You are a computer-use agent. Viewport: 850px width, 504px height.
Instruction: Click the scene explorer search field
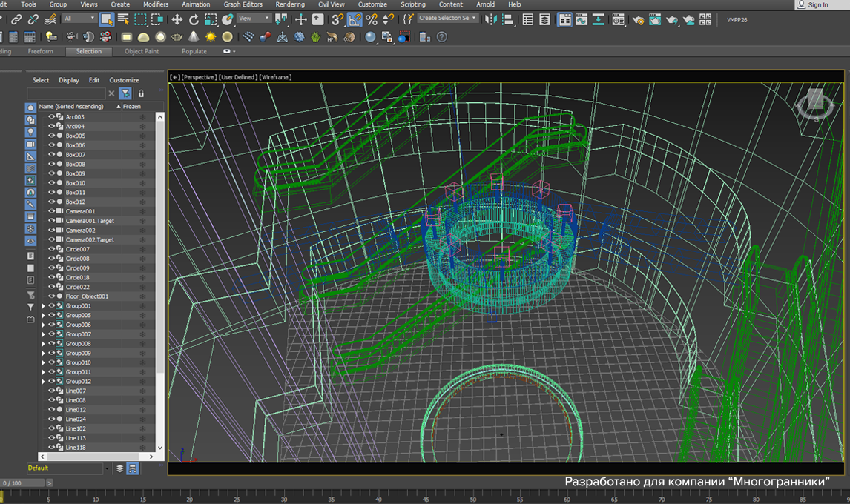66,93
